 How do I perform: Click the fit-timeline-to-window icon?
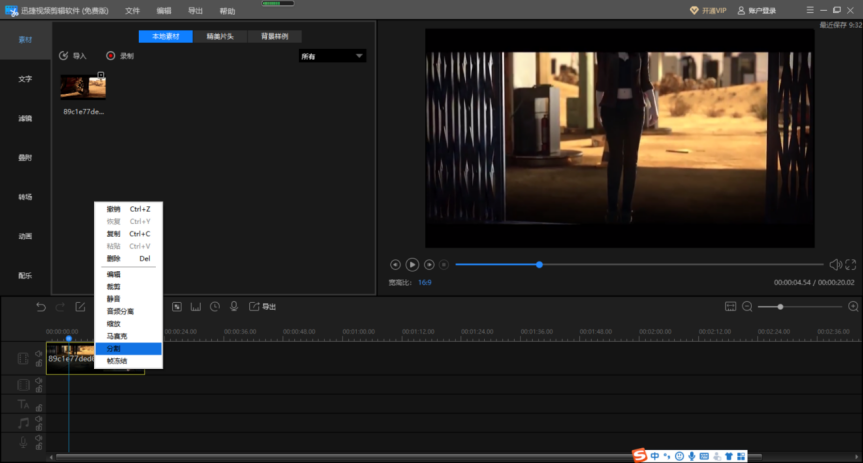730,307
